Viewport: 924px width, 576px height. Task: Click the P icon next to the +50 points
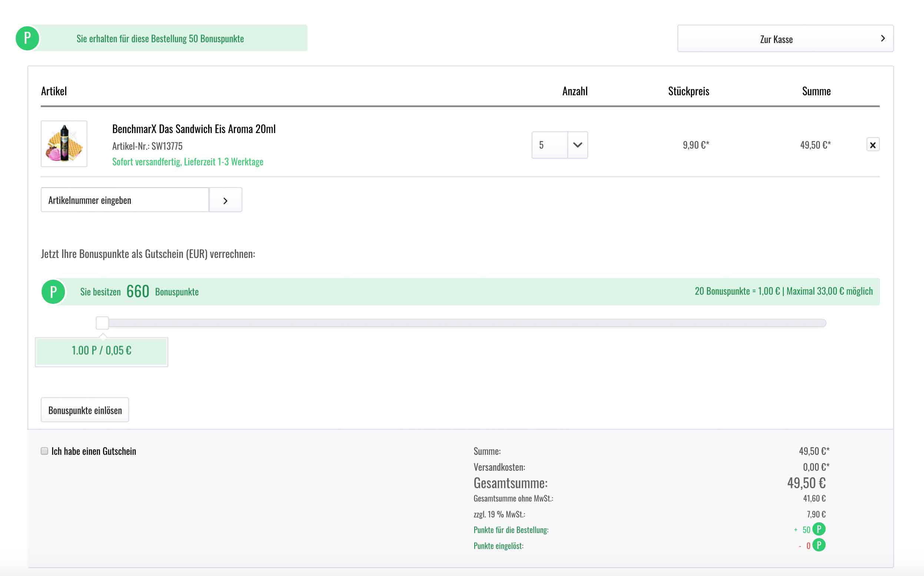tap(819, 529)
